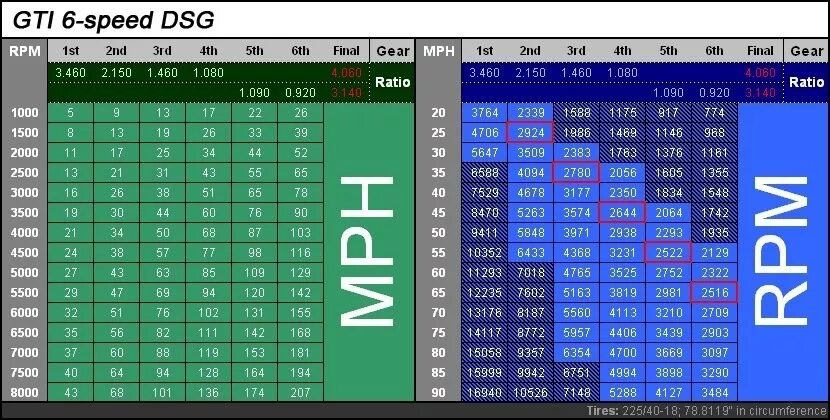Click the 1.090 ratio in the green table

point(254,93)
